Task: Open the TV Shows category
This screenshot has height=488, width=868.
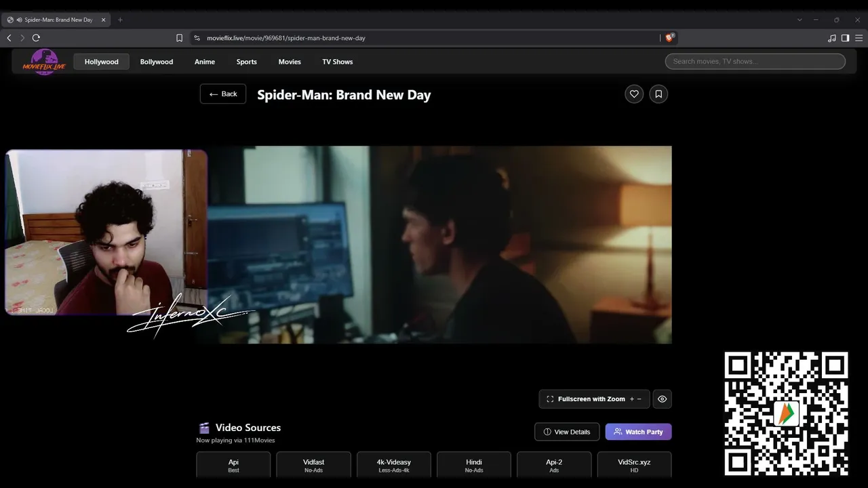Action: [338, 62]
